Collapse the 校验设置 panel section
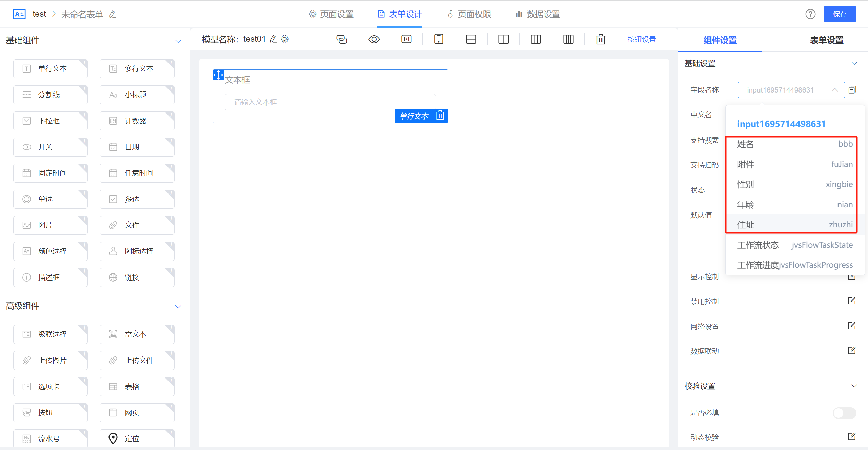 pos(854,386)
